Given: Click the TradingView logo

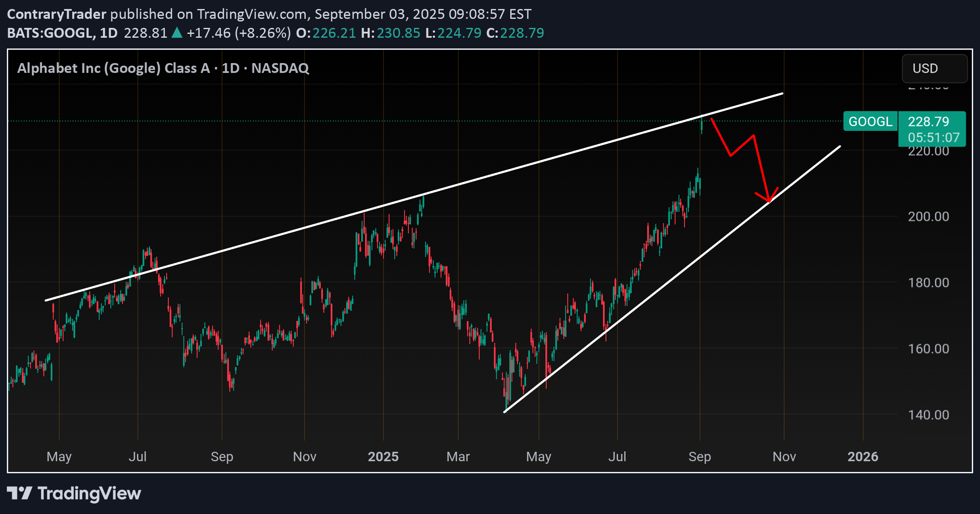Looking at the screenshot, I should click(74, 493).
